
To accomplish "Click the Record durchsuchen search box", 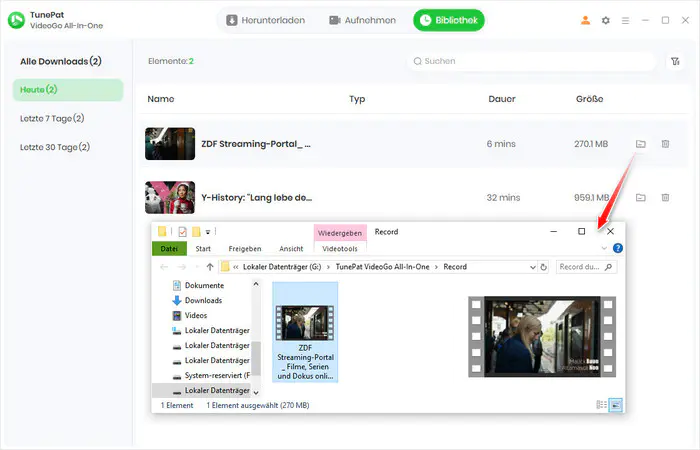I will point(586,267).
